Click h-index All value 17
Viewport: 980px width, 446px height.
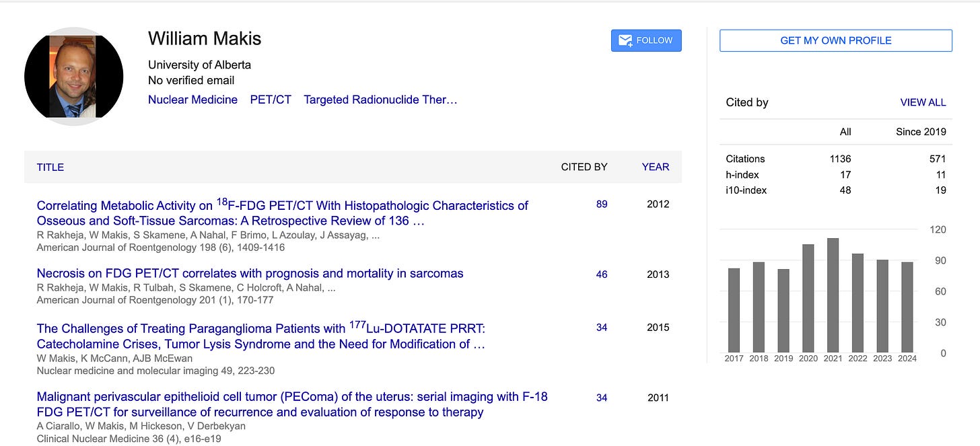tap(845, 174)
